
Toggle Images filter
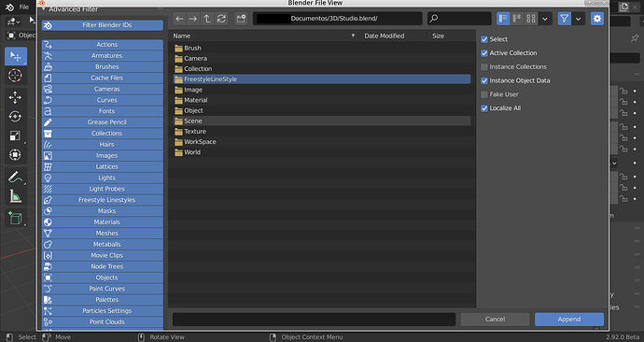pyautogui.click(x=103, y=155)
